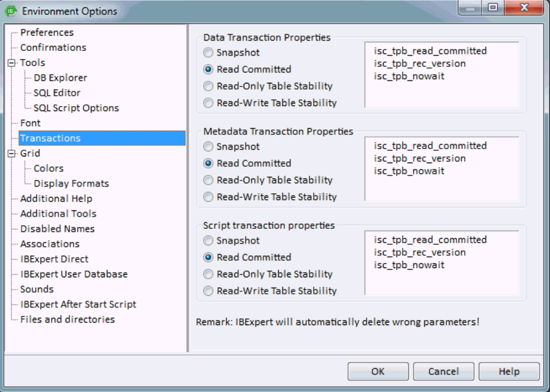Go to SQL Editor options
The image size is (550, 392).
pyautogui.click(x=57, y=93)
